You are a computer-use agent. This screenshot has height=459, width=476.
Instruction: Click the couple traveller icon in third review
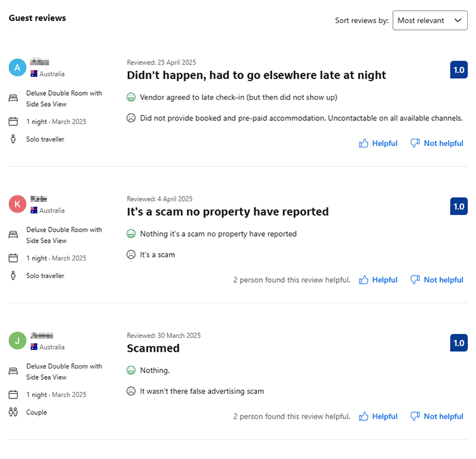(13, 412)
